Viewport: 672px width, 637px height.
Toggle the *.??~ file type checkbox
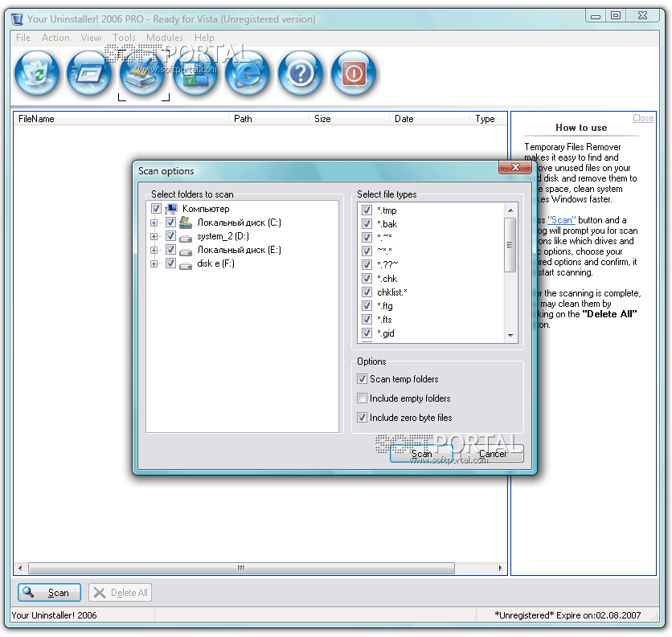(x=367, y=265)
